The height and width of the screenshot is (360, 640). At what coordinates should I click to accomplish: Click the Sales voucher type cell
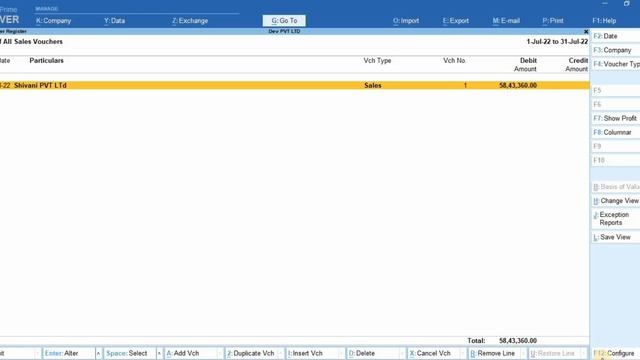[373, 85]
